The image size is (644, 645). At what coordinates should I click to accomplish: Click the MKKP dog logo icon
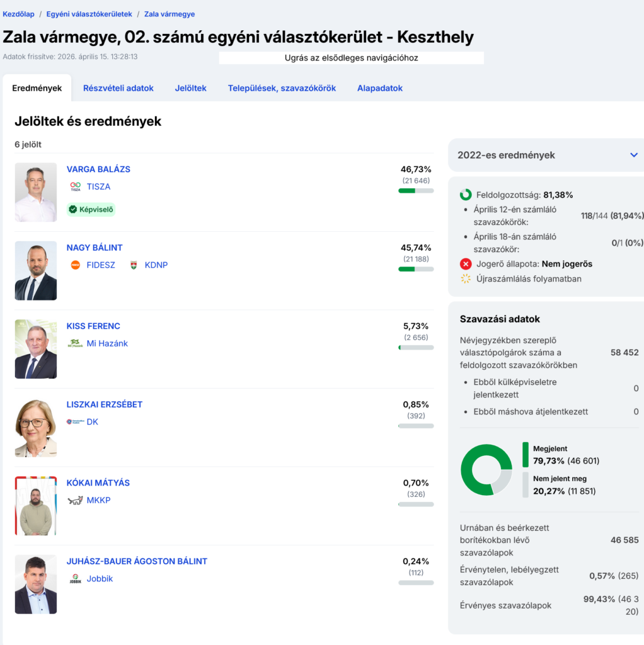(x=76, y=500)
